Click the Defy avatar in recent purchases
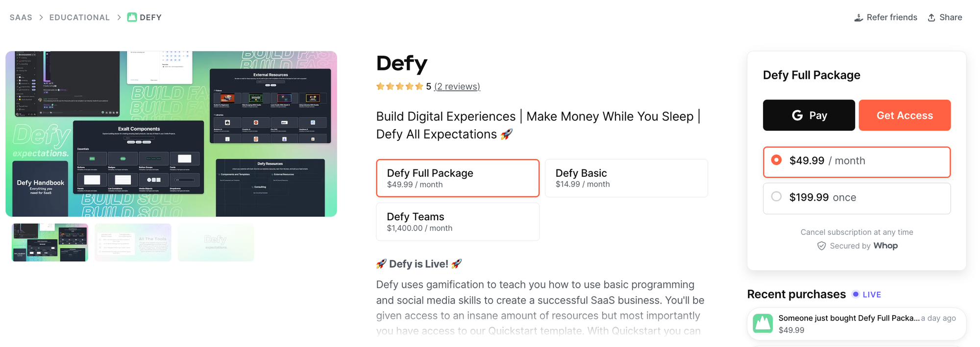980x347 pixels. (x=762, y=324)
